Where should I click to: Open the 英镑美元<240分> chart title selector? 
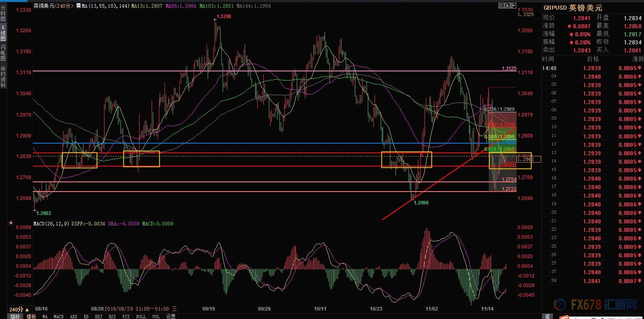[54, 6]
